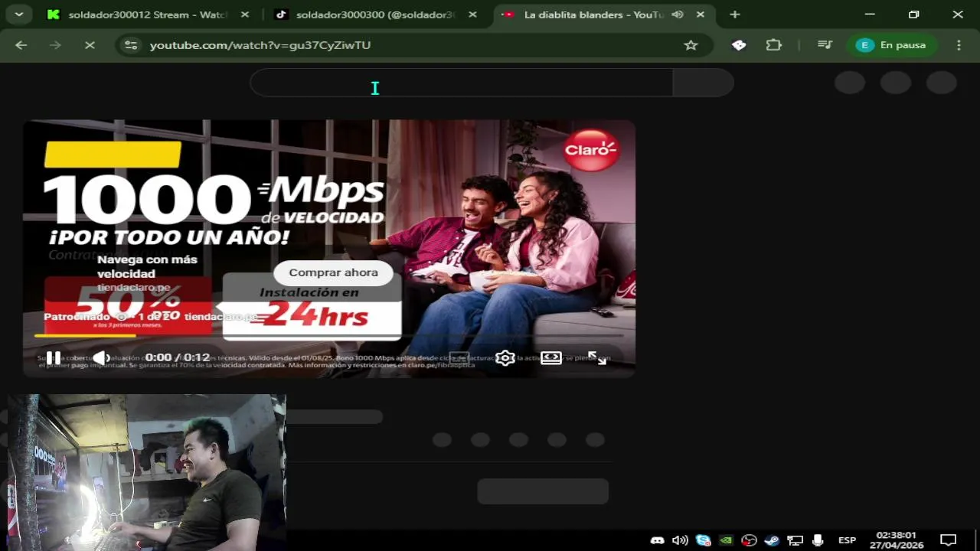
Task: Toggle subtitles in the video player
Action: coord(459,357)
